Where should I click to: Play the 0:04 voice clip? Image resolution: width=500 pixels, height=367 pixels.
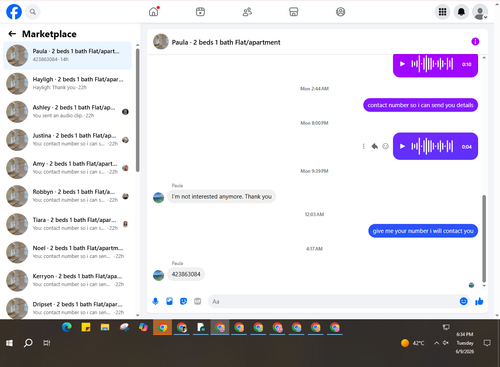point(402,146)
